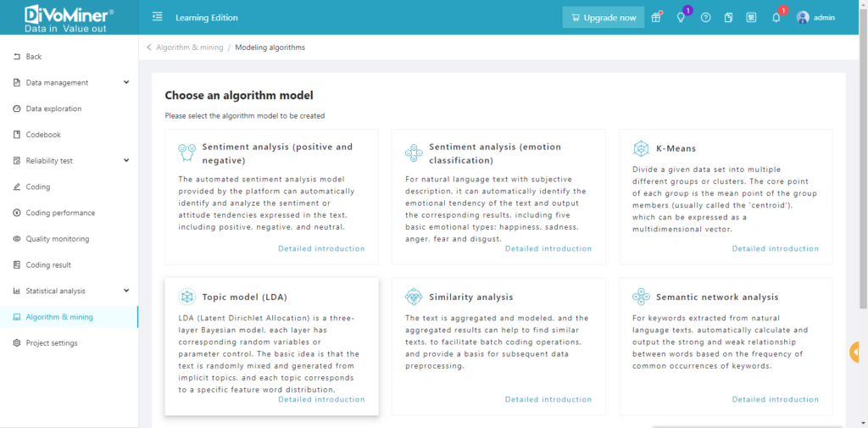
Task: Open the notification bell icon
Action: click(x=776, y=17)
